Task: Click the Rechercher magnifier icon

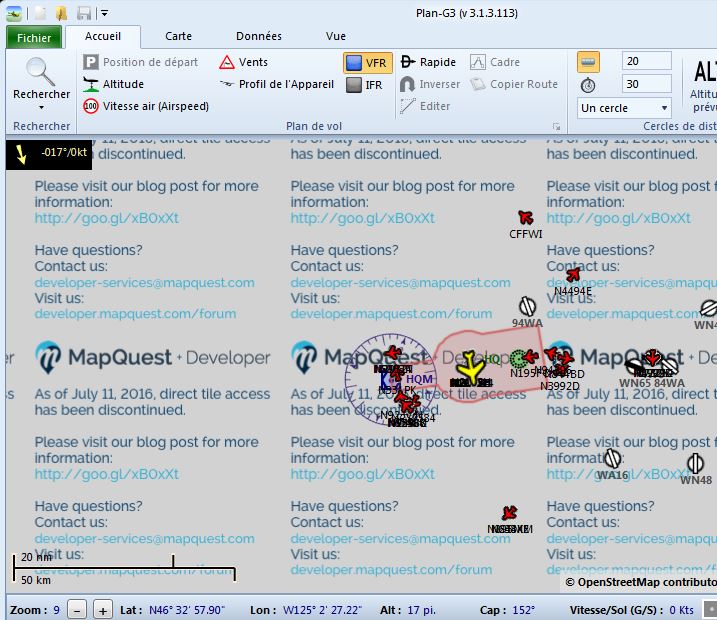Action: [40, 71]
